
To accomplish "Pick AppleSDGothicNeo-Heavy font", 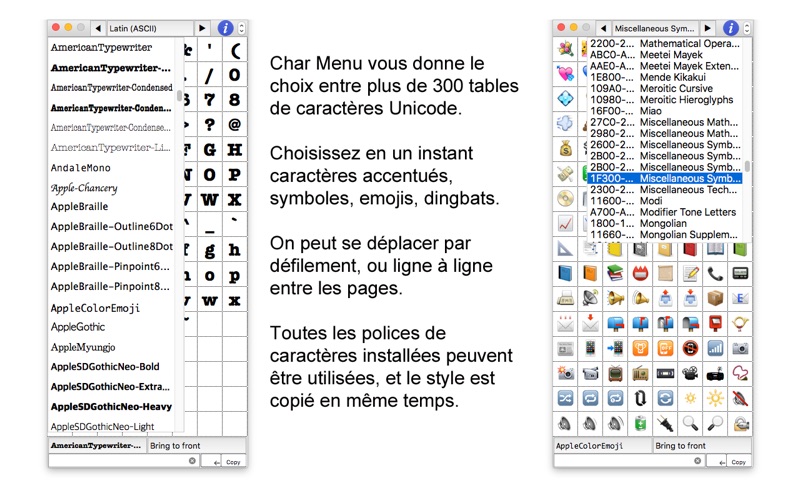I will [111, 407].
